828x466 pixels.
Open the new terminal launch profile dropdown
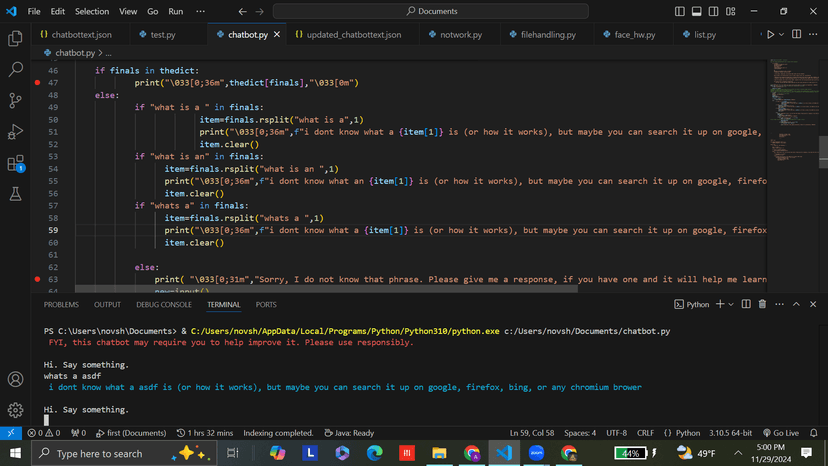pos(731,304)
